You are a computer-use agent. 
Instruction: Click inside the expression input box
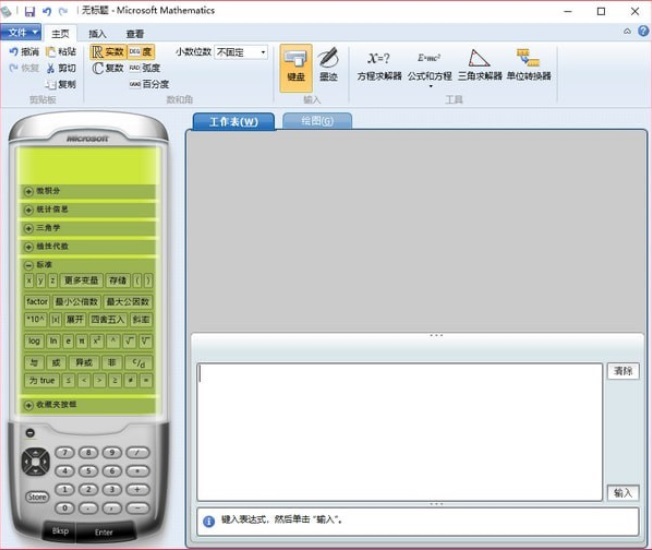point(400,430)
